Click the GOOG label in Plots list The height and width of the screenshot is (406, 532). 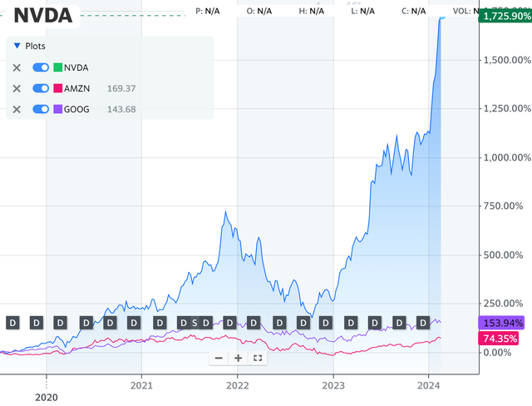[76, 109]
